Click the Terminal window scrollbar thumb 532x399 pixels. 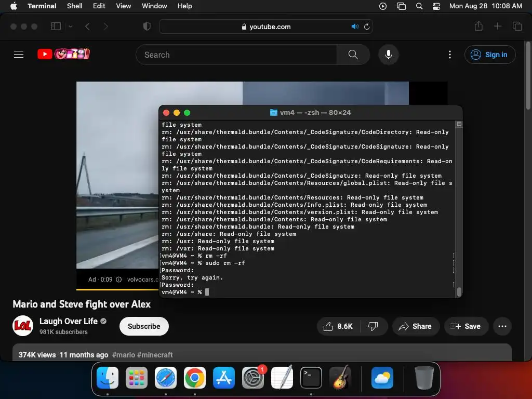(459, 292)
